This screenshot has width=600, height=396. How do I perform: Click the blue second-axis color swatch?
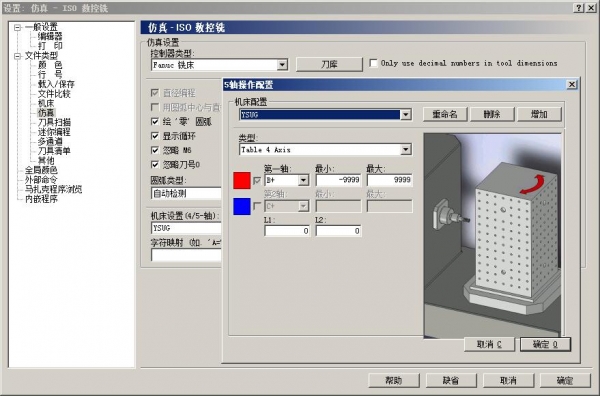tap(242, 206)
